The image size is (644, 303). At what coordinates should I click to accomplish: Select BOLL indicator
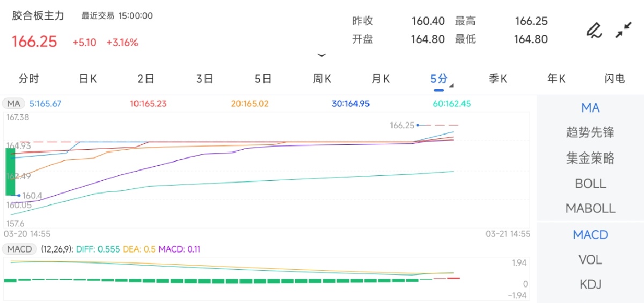(x=590, y=183)
